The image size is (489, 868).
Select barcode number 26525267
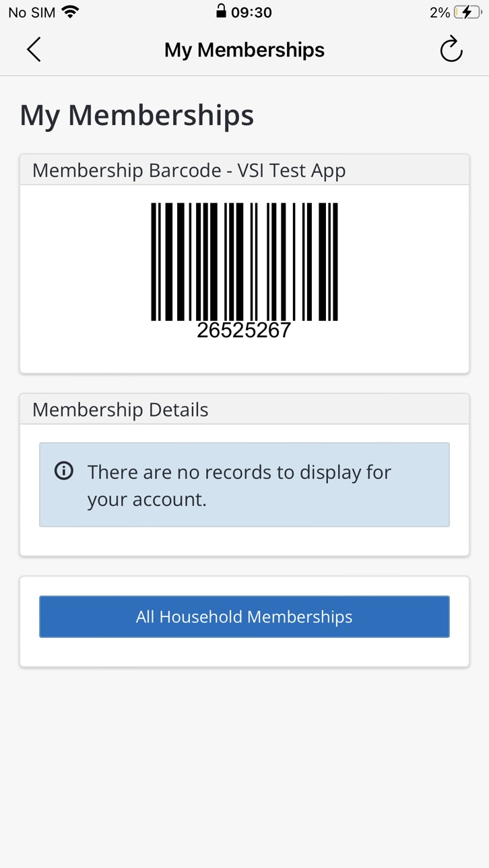point(244,330)
